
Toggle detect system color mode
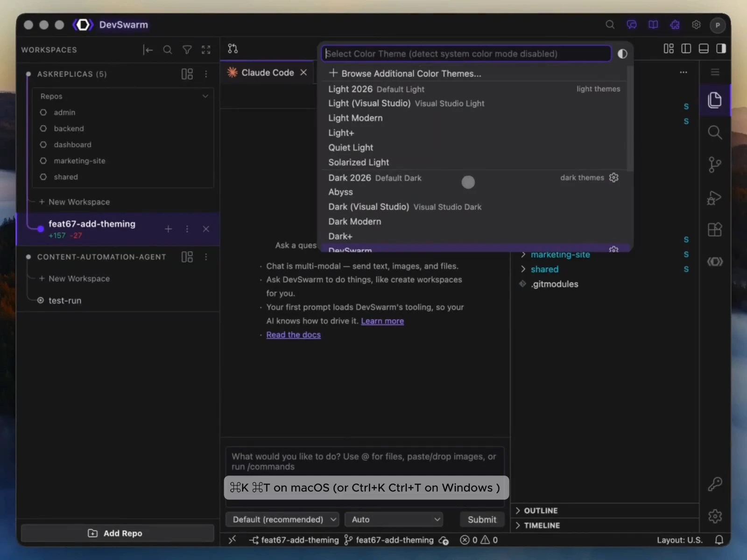pos(622,54)
